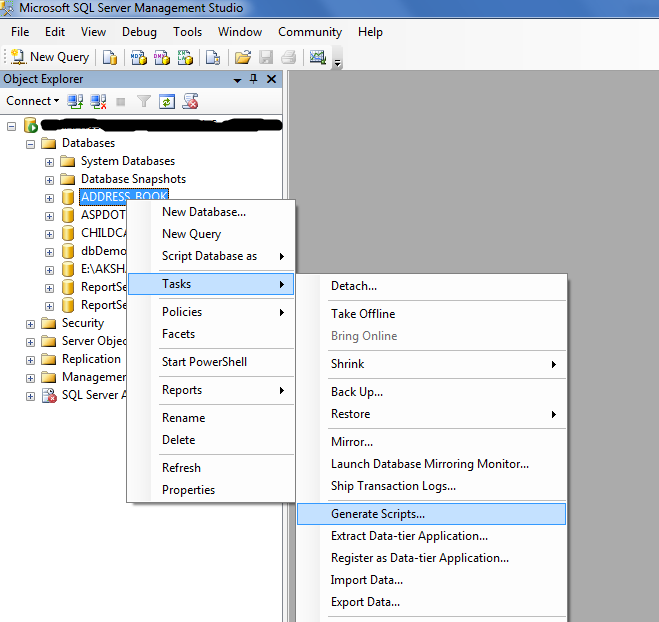
Task: Click the server connection icon
Action: [31, 125]
